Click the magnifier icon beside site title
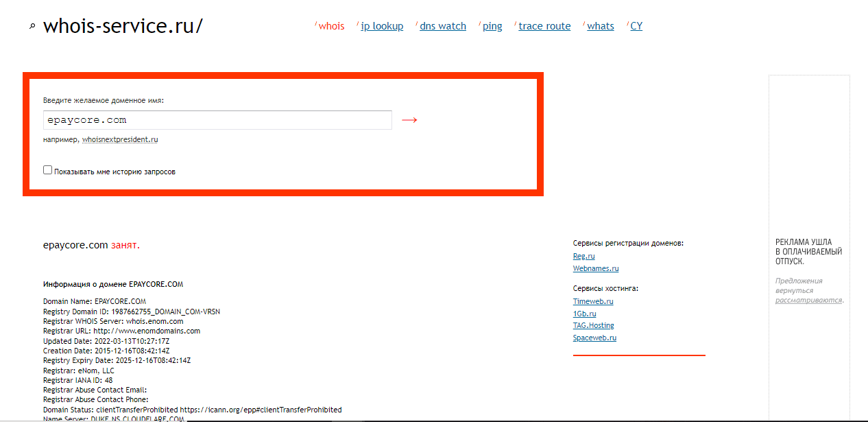Screen dimensions: 868x422 (32, 27)
